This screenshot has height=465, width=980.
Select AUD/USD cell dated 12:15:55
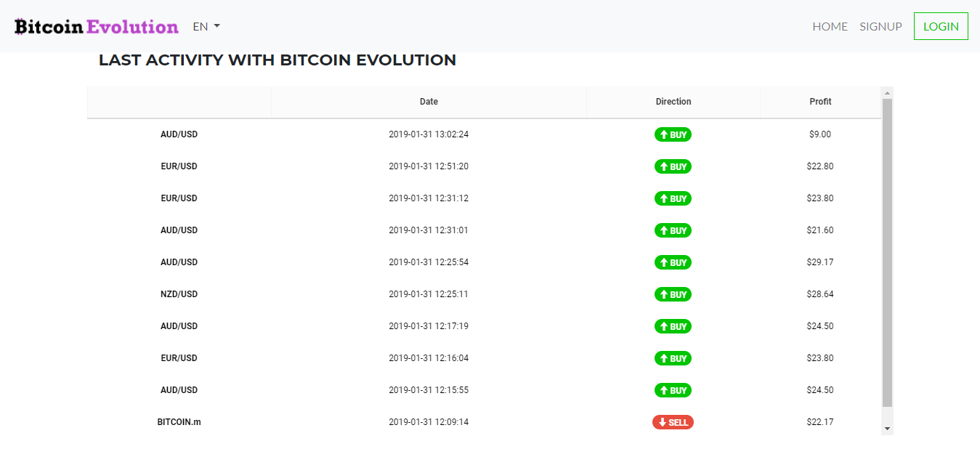179,390
